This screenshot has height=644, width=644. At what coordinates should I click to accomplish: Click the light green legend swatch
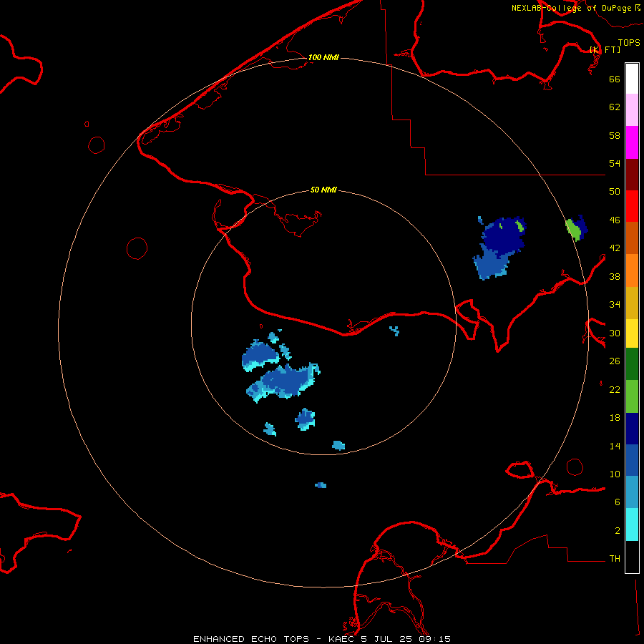pyautogui.click(x=632, y=396)
